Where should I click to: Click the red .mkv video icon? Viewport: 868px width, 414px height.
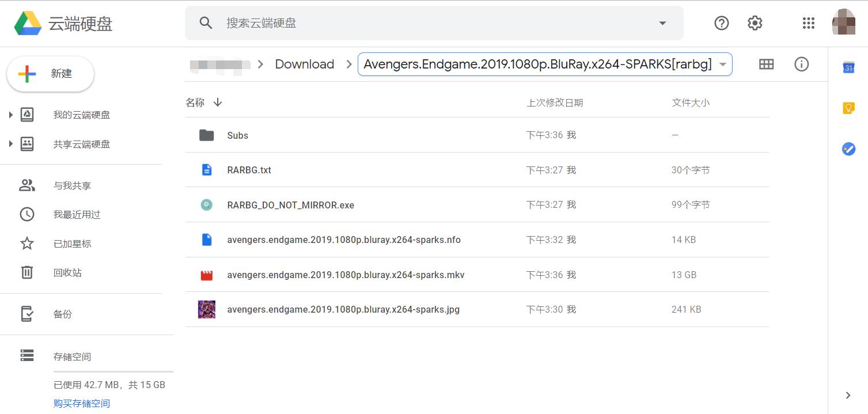tap(206, 275)
